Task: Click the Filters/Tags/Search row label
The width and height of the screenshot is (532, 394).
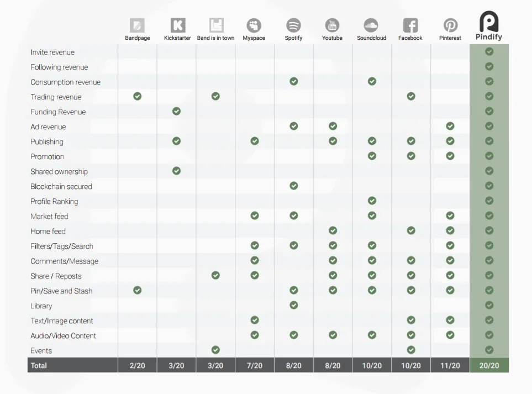Action: point(62,246)
